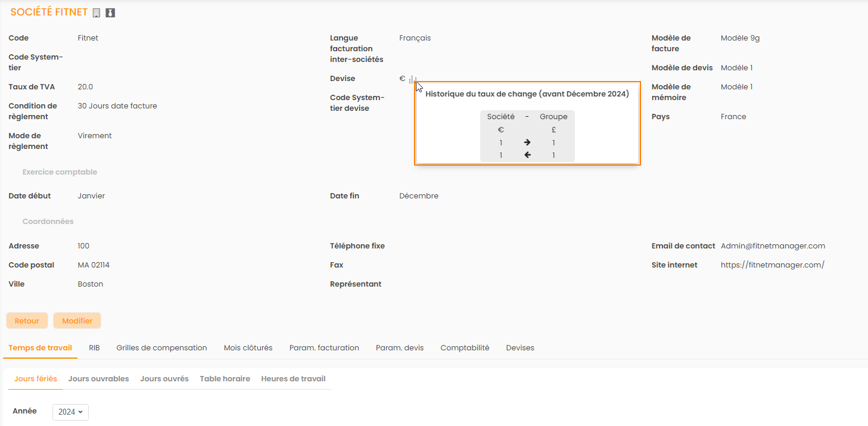868x426 pixels.
Task: Open the Param. devis tab
Action: coord(399,348)
